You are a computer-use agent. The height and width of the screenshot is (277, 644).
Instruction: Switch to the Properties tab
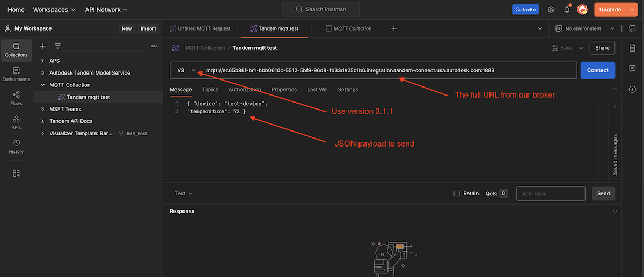[x=284, y=90]
